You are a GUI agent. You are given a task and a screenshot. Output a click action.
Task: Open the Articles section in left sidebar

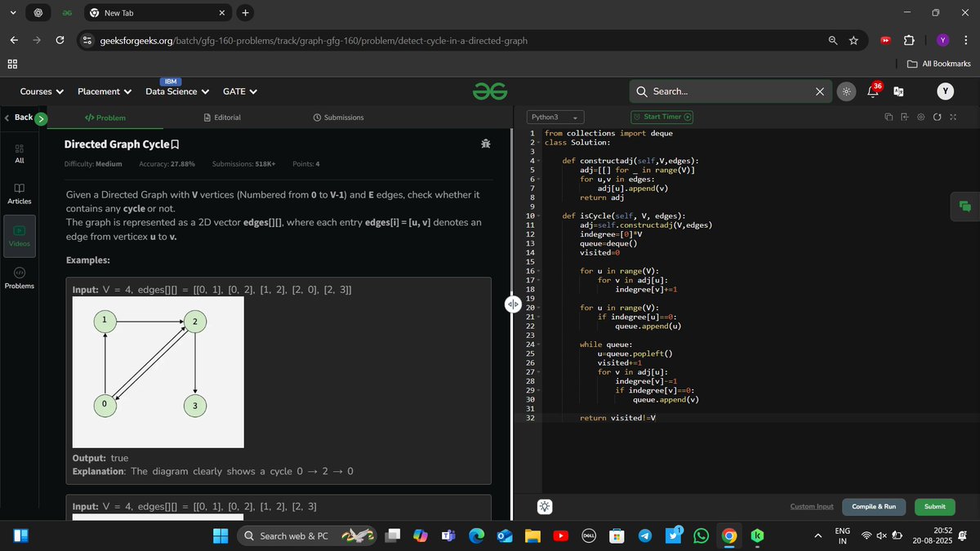[x=20, y=193]
